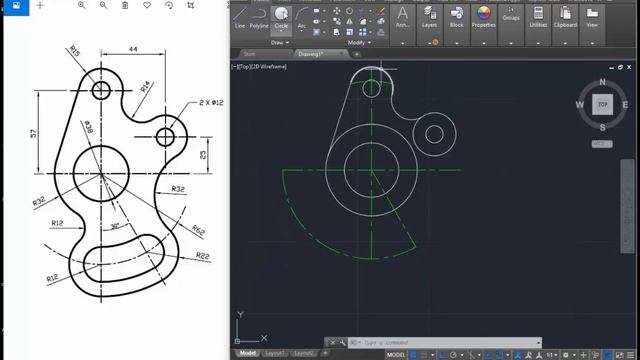The width and height of the screenshot is (640, 360).
Task: Zoom out on the photo viewer
Action: pyautogui.click(x=103, y=5)
